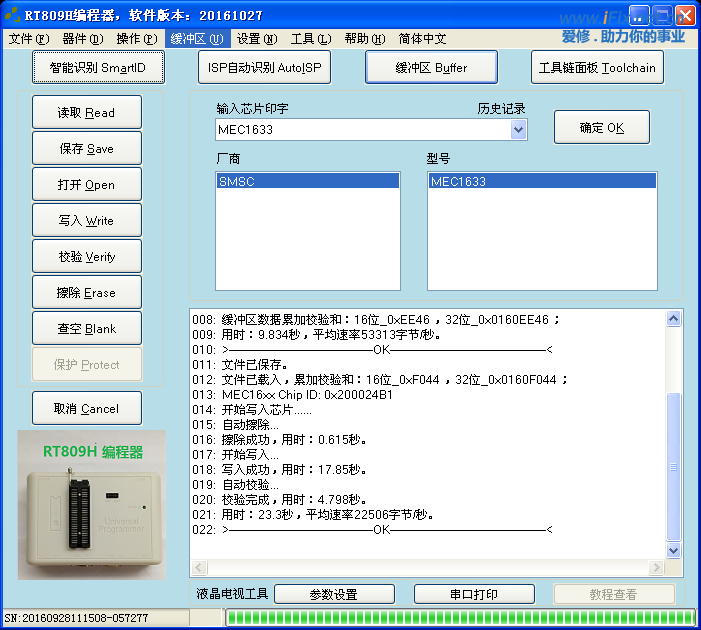Image resolution: width=701 pixels, height=630 pixels.
Task: Open the Toolchain panel
Action: click(597, 68)
